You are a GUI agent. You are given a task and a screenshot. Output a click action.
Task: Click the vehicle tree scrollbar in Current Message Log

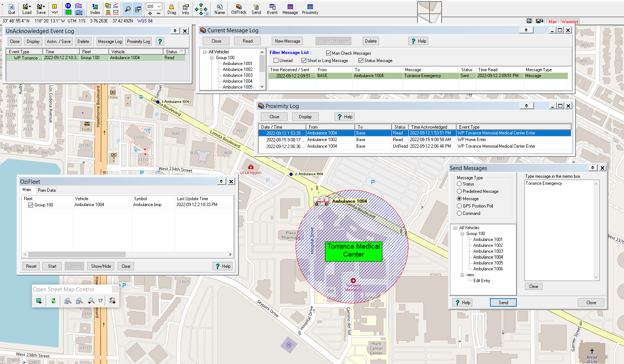tap(262, 69)
